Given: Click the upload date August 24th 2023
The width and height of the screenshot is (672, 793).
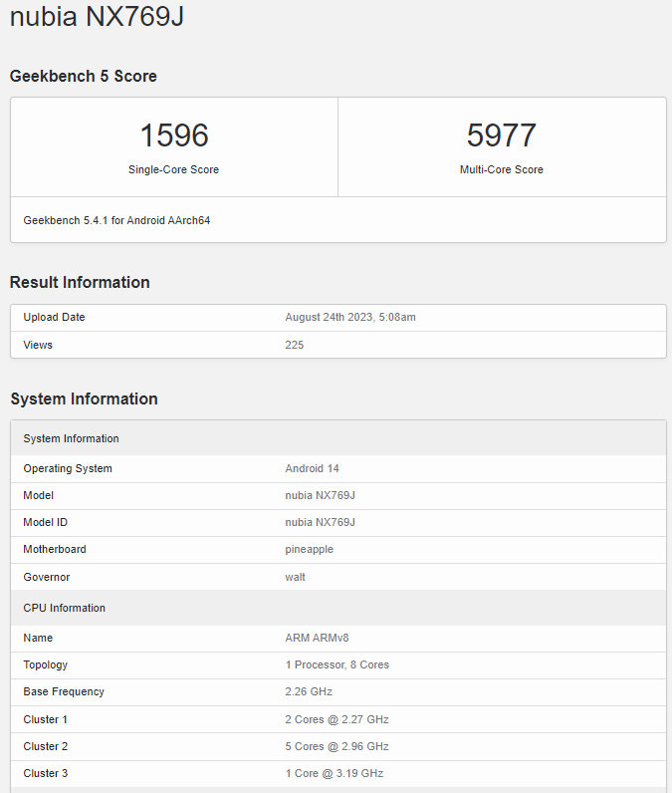Looking at the screenshot, I should (x=349, y=317).
